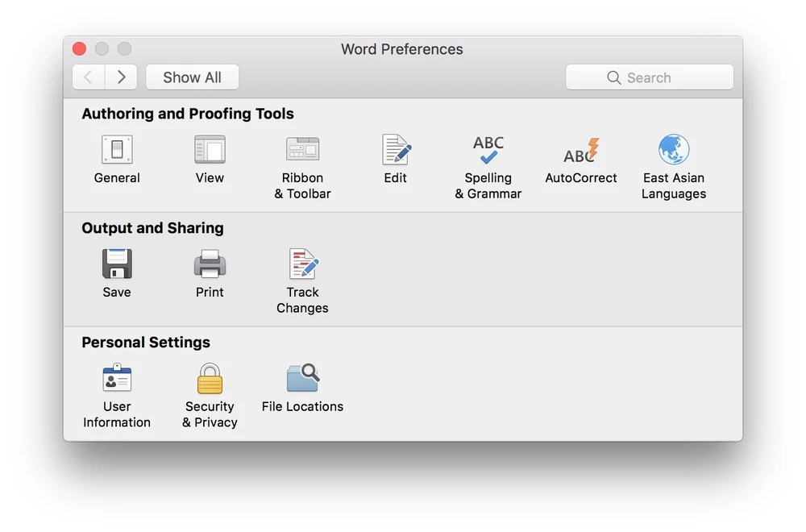Open the Save preferences pane

[117, 264]
